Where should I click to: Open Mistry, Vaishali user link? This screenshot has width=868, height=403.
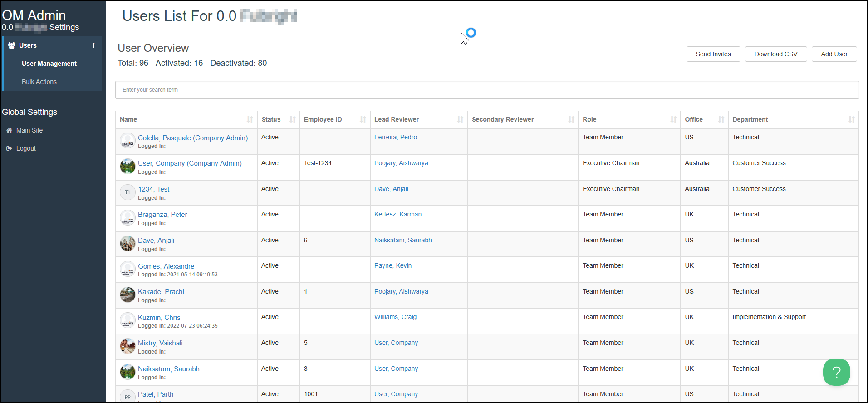(160, 343)
